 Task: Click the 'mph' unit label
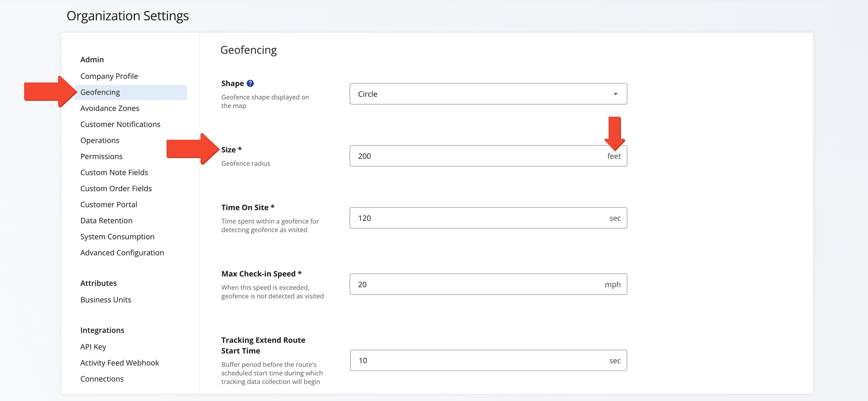[x=612, y=285]
